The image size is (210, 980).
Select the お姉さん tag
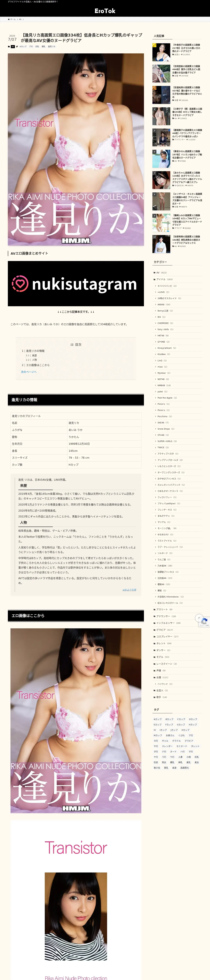(x=170, y=735)
